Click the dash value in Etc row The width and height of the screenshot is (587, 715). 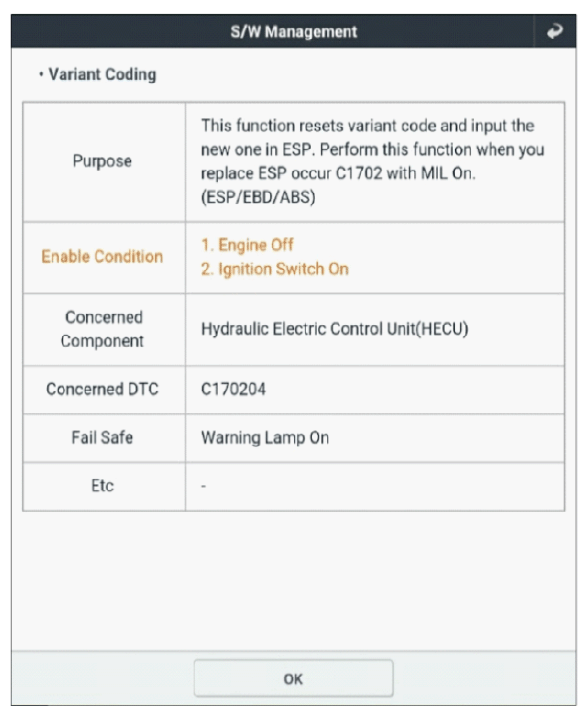203,487
